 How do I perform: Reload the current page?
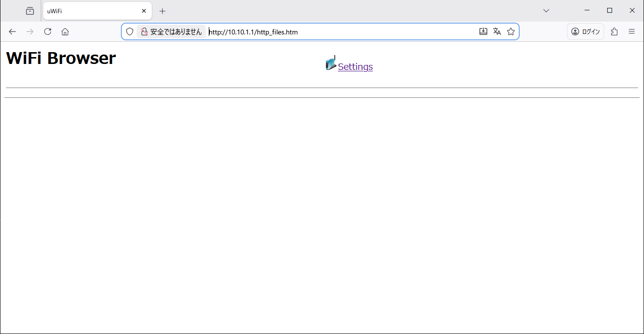[x=48, y=31]
